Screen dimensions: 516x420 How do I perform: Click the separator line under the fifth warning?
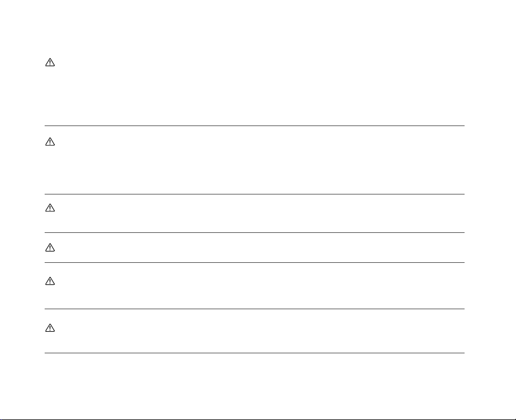coord(254,309)
